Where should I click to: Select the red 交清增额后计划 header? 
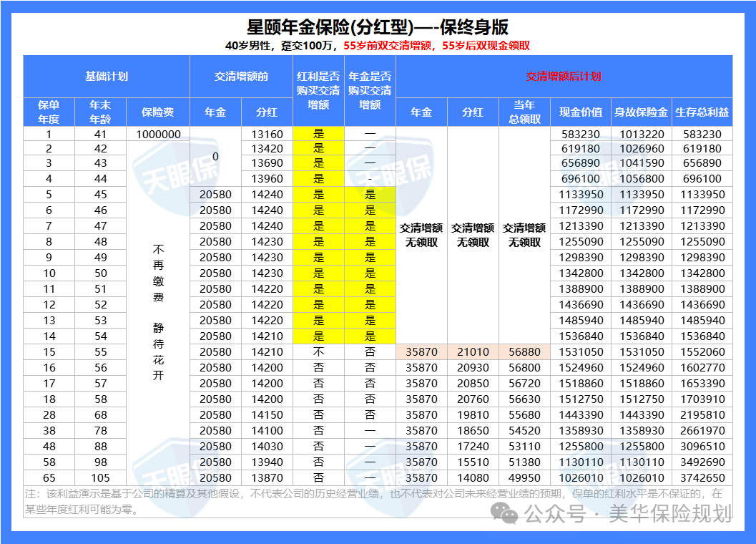564,76
